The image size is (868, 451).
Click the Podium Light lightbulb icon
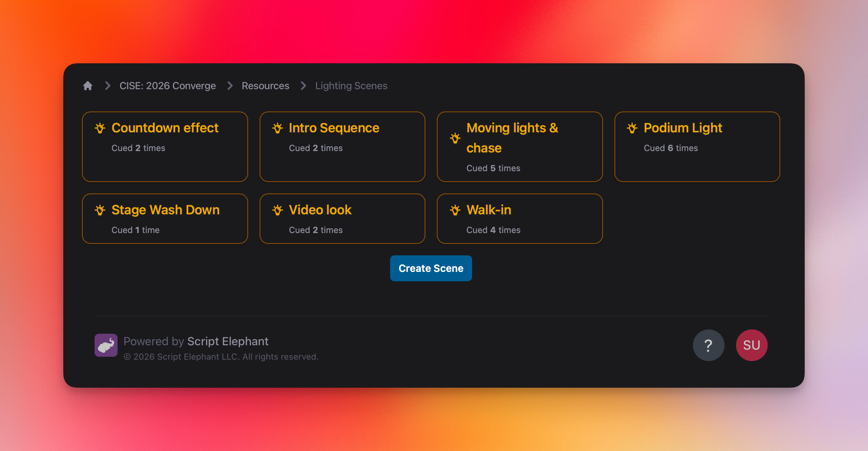(x=632, y=128)
